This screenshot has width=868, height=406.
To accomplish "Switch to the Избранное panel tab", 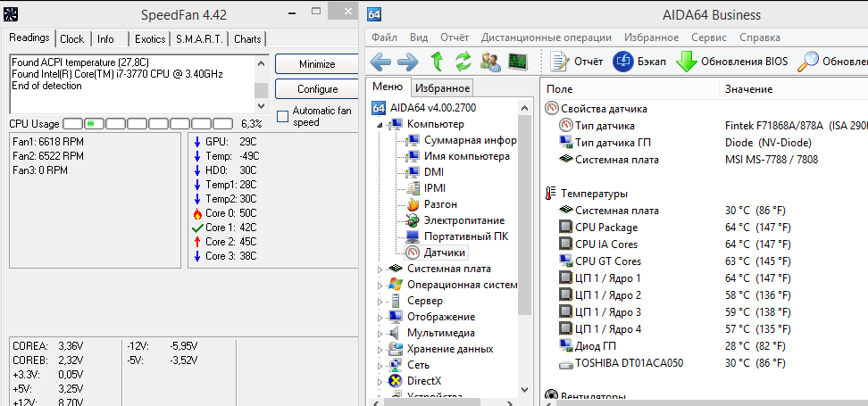I will (x=441, y=87).
